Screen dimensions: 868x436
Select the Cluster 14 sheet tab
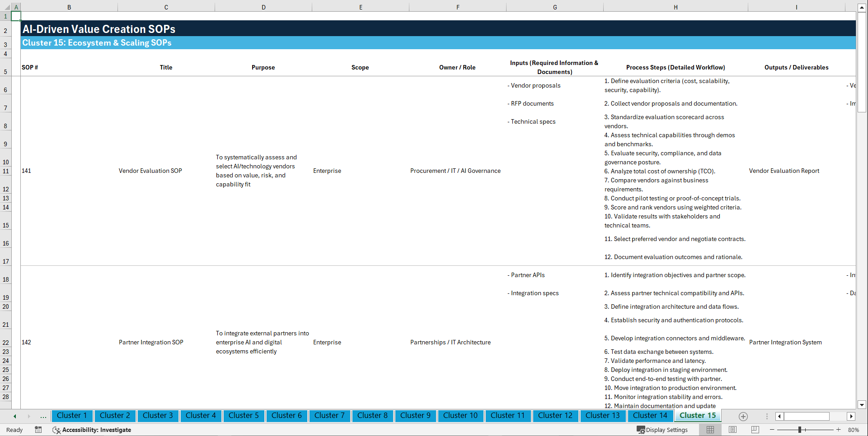tap(650, 416)
